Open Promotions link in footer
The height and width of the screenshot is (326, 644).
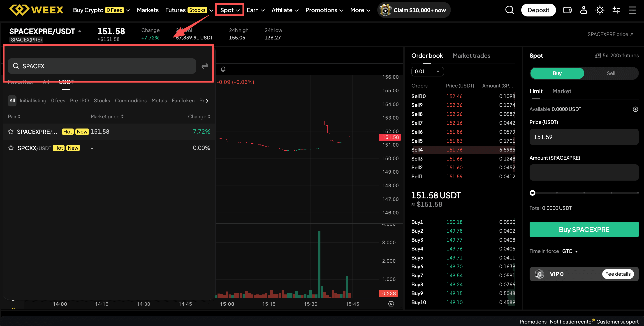533,321
